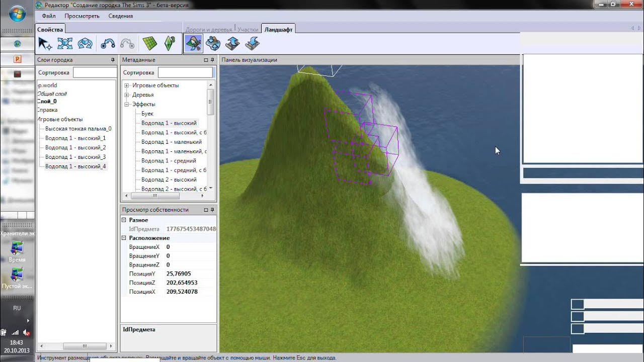Open the Файл menu
This screenshot has width=644, height=362.
49,16
